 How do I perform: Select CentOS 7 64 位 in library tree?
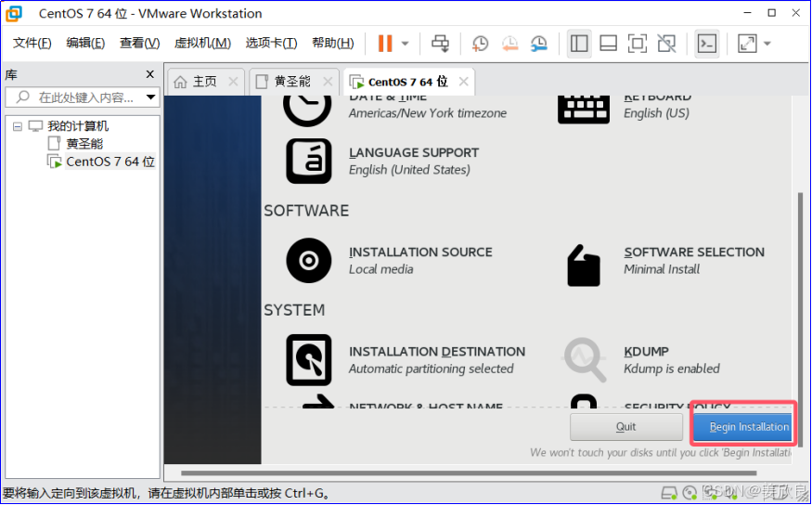[x=110, y=162]
